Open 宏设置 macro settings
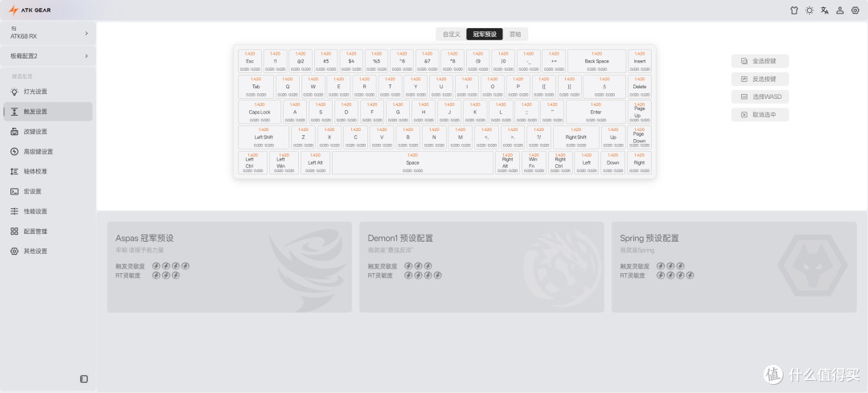Image resolution: width=868 pixels, height=393 pixels. pyautogui.click(x=47, y=191)
